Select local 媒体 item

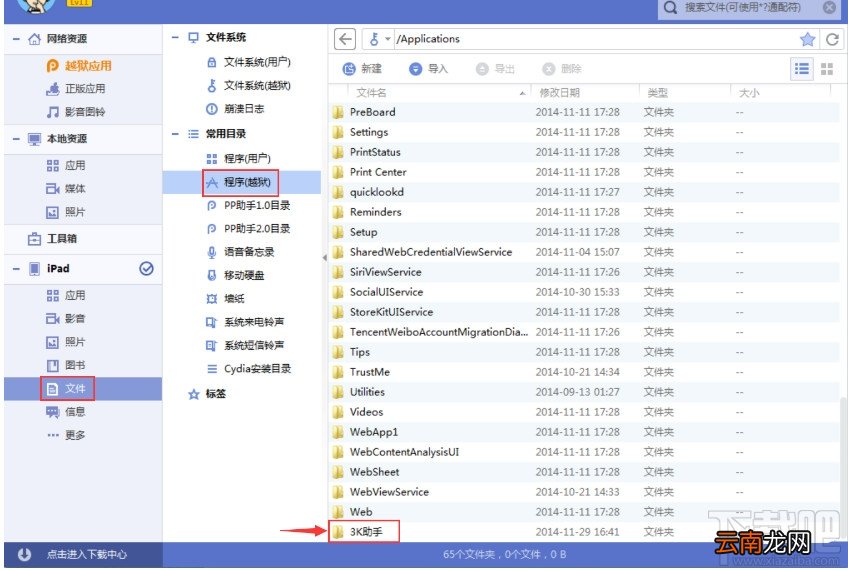pos(66,189)
